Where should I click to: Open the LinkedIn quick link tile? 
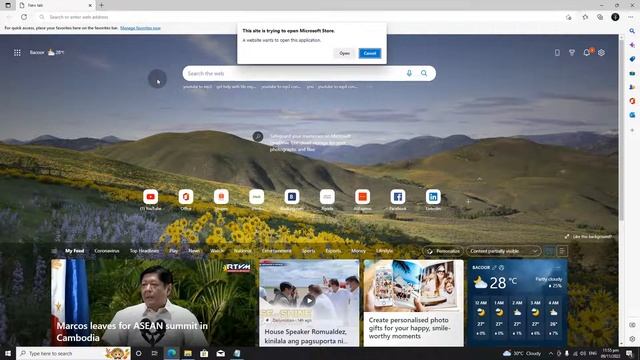point(433,197)
